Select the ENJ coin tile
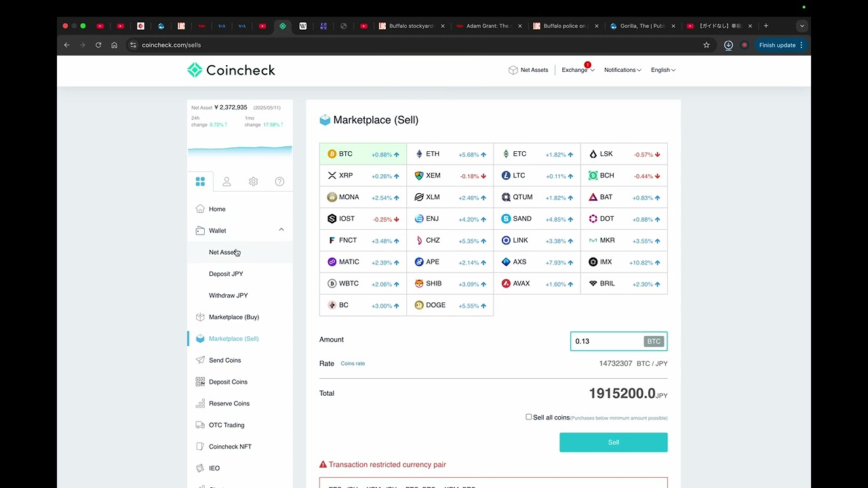The width and height of the screenshot is (868, 488). click(x=450, y=219)
